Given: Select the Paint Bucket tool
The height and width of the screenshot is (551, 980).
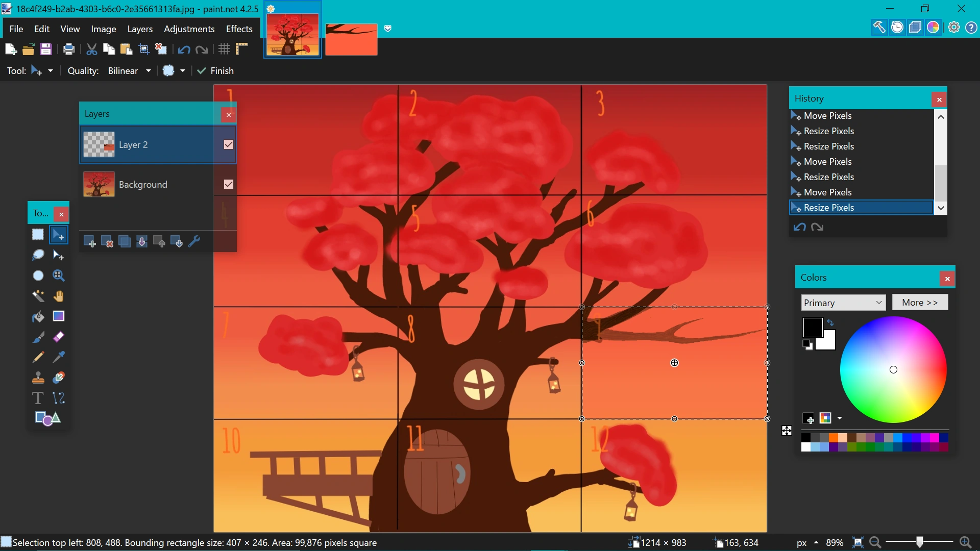Looking at the screenshot, I should (x=38, y=317).
